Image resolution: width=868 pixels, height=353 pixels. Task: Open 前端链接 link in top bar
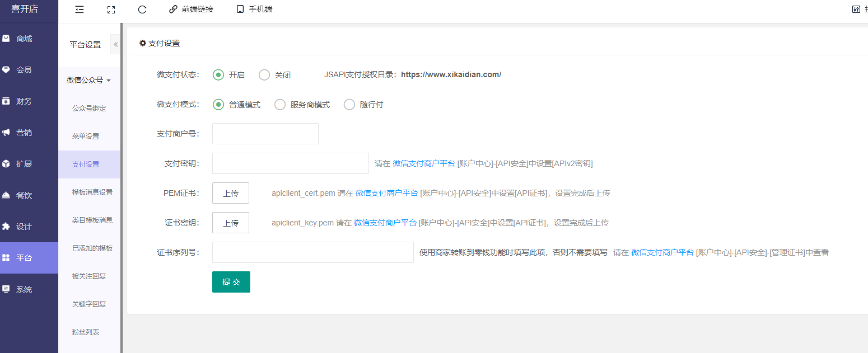click(x=191, y=10)
